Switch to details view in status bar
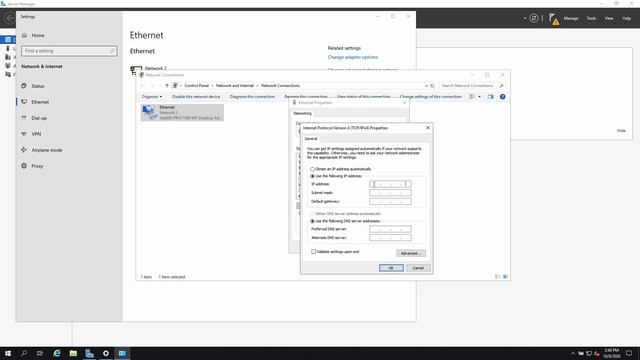This screenshot has height=360, width=640. click(498, 277)
